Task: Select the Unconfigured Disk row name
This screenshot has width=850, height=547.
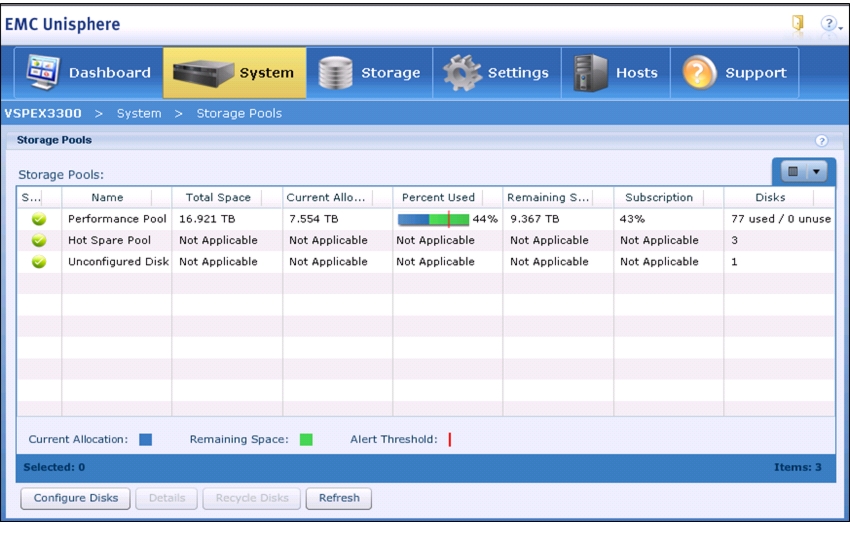Action: [119, 261]
